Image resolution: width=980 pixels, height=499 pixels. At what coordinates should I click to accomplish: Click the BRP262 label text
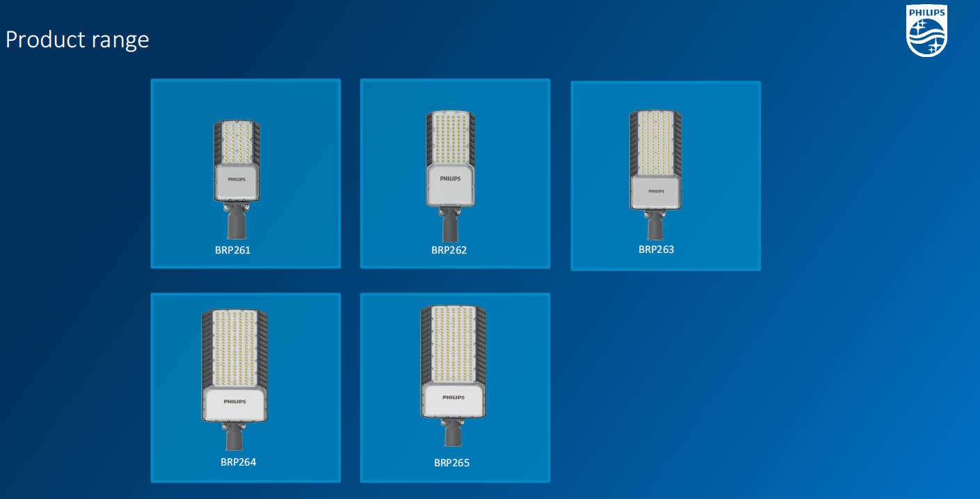tap(449, 250)
